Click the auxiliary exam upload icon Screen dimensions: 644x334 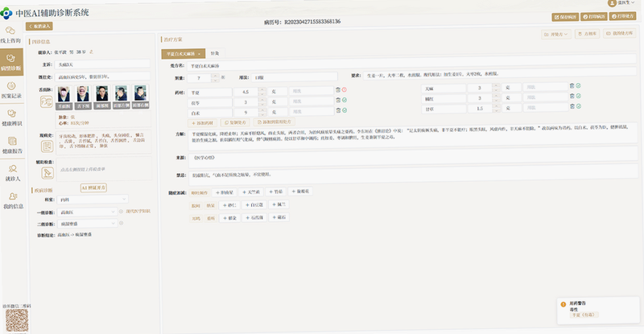point(47,173)
